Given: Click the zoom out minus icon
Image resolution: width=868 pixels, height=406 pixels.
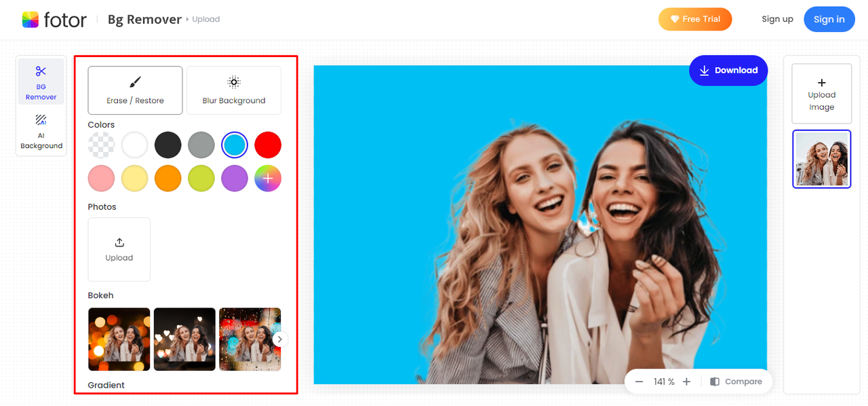Looking at the screenshot, I should [x=639, y=382].
